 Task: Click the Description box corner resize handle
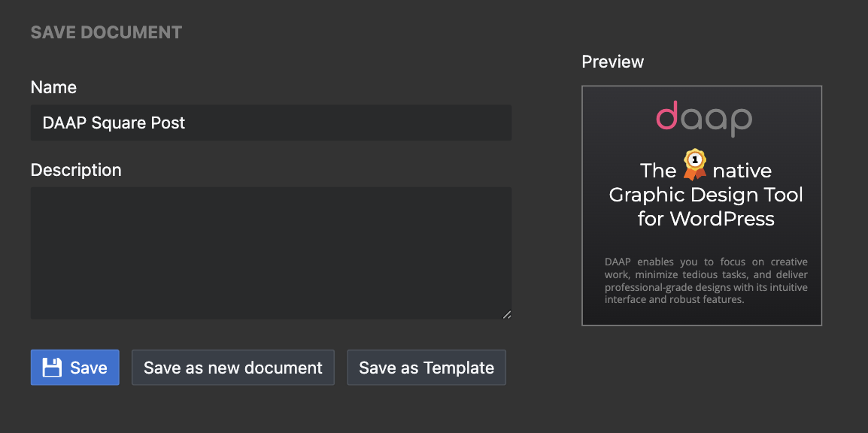pos(506,315)
